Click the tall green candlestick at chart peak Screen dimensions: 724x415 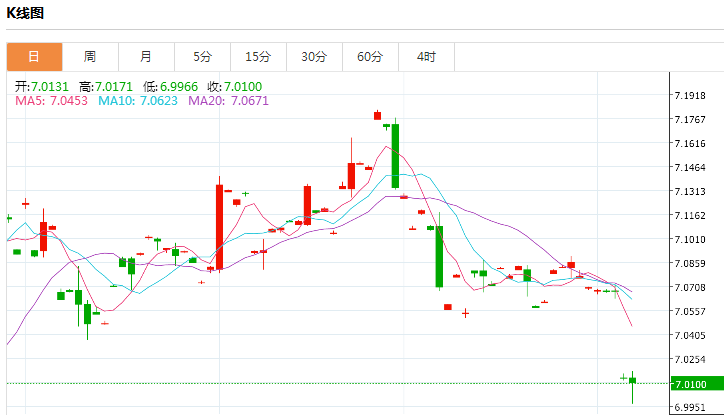(x=396, y=155)
